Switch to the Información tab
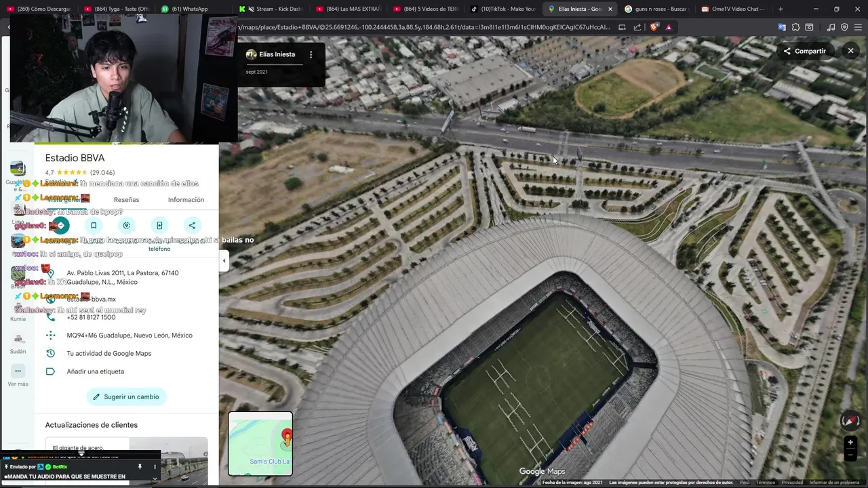 pos(186,200)
